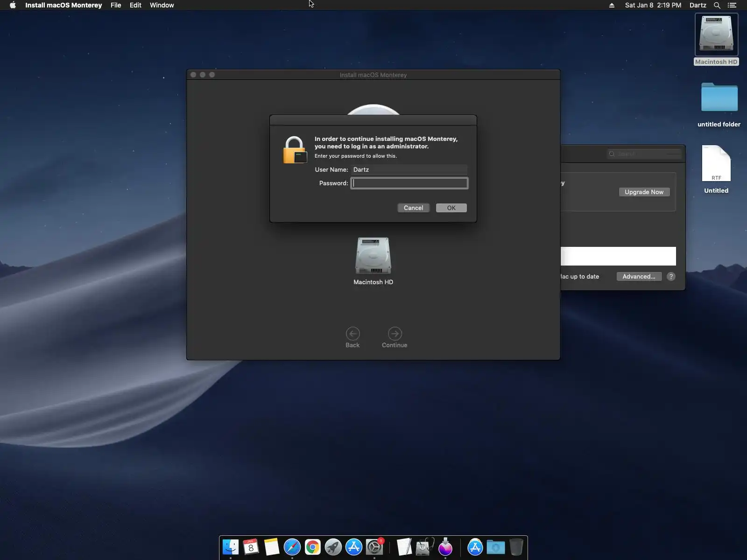This screenshot has width=747, height=560.
Task: Click the date and time in menu bar
Action: click(x=653, y=5)
